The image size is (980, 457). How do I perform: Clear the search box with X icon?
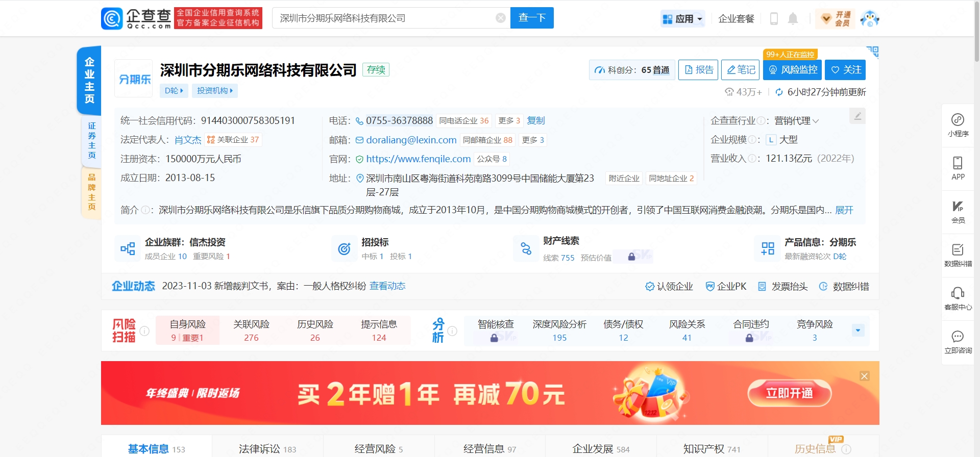click(x=501, y=18)
